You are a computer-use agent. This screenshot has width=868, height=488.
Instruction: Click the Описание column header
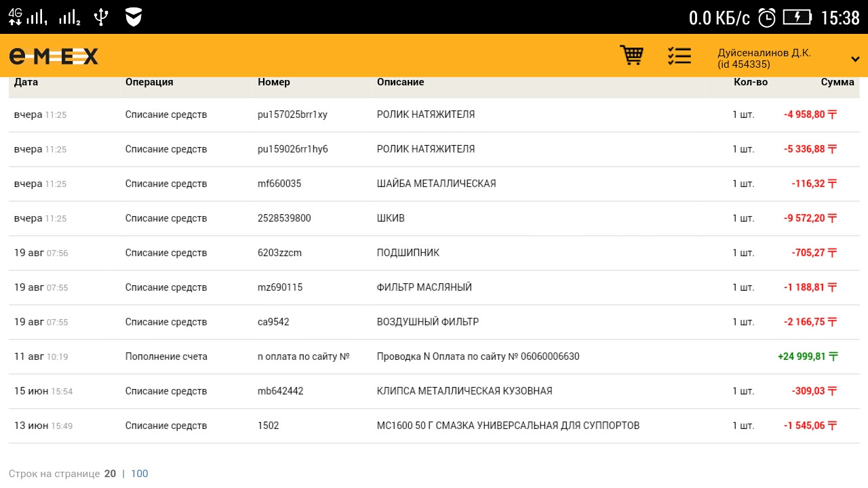(x=401, y=82)
